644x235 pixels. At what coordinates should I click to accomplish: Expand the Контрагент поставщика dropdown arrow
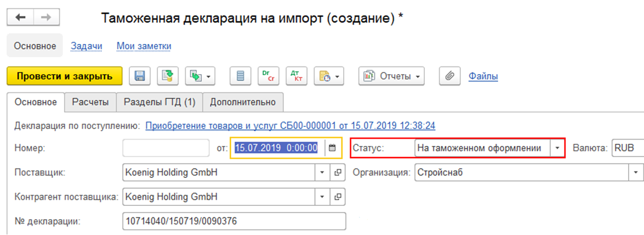pyautogui.click(x=322, y=197)
